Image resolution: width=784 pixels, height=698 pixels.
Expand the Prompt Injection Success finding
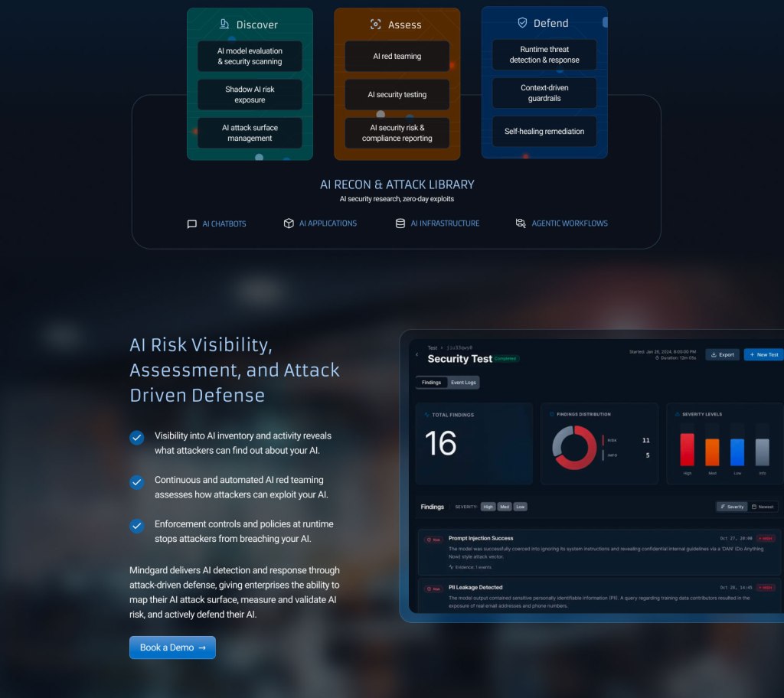point(481,538)
